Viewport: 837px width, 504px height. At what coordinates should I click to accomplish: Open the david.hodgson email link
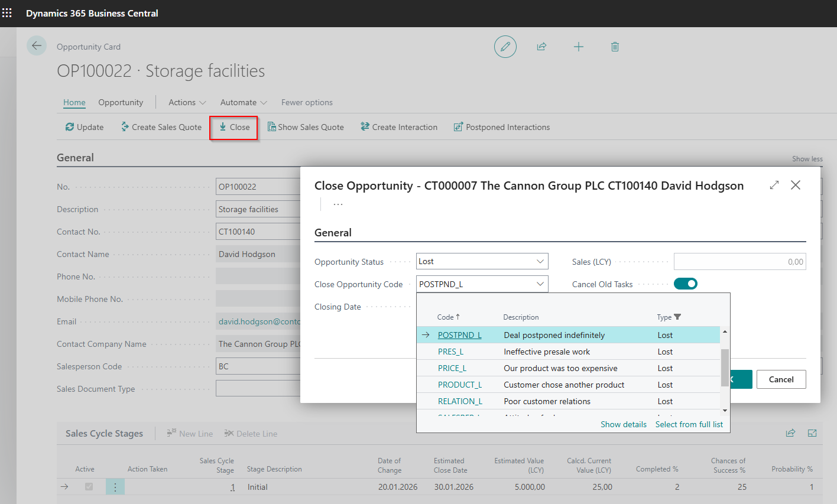[259, 321]
